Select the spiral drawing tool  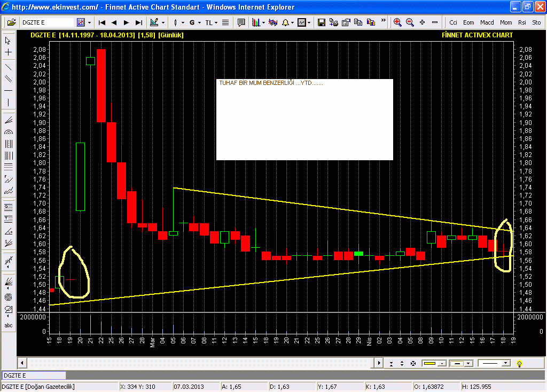point(9,297)
